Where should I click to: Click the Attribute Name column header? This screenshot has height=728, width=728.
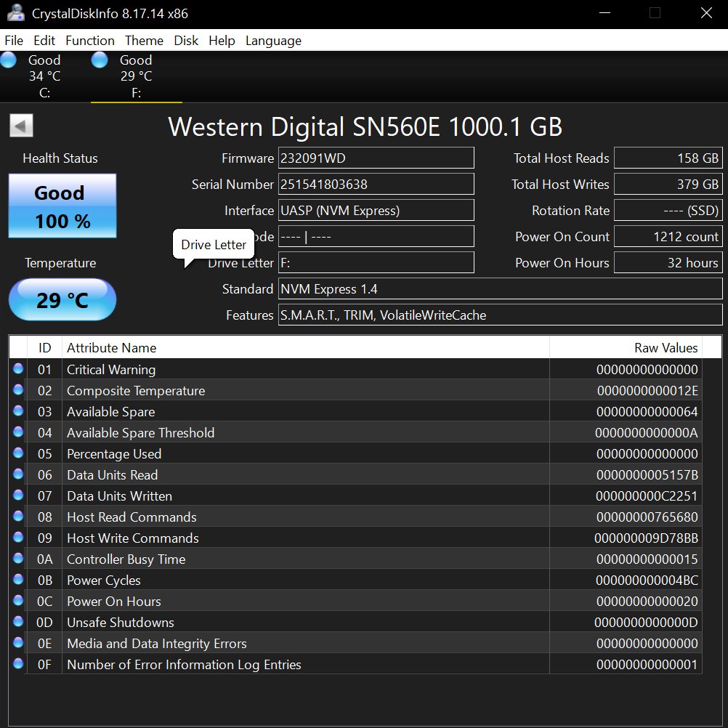click(305, 348)
